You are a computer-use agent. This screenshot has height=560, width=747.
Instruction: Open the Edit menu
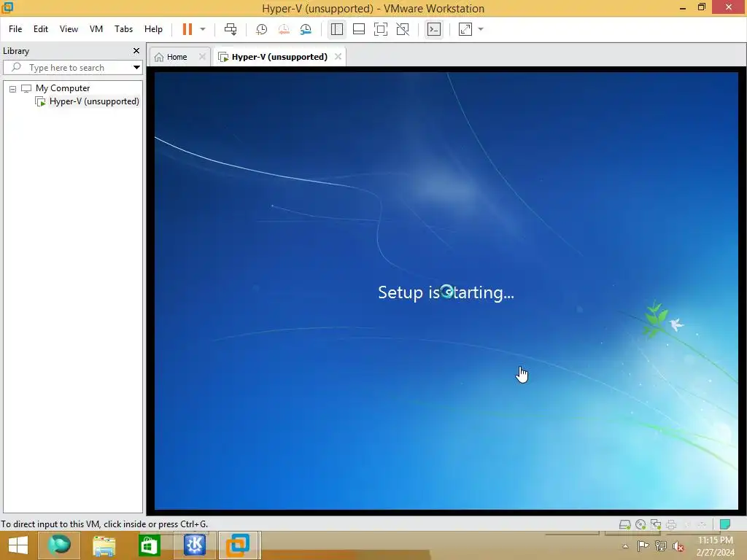click(x=41, y=29)
